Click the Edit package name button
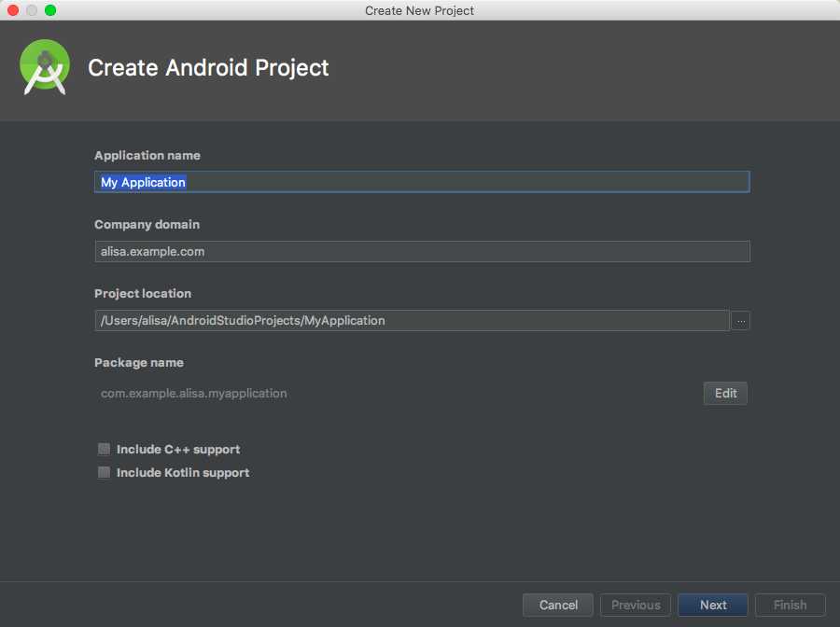The height and width of the screenshot is (627, 840). pos(725,393)
